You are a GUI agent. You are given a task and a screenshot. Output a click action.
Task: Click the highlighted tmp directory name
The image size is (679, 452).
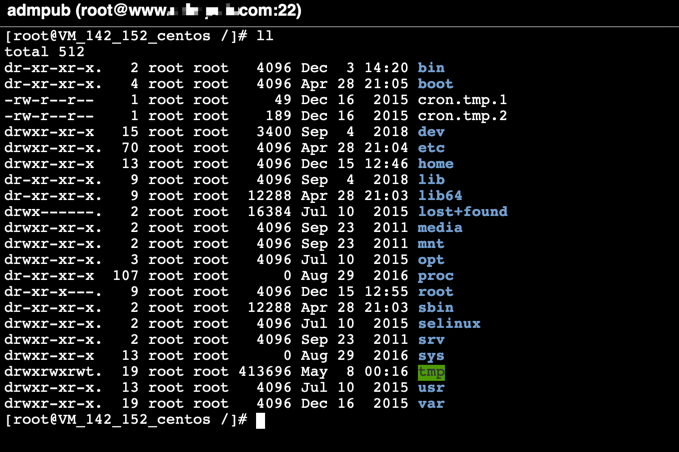coord(431,372)
